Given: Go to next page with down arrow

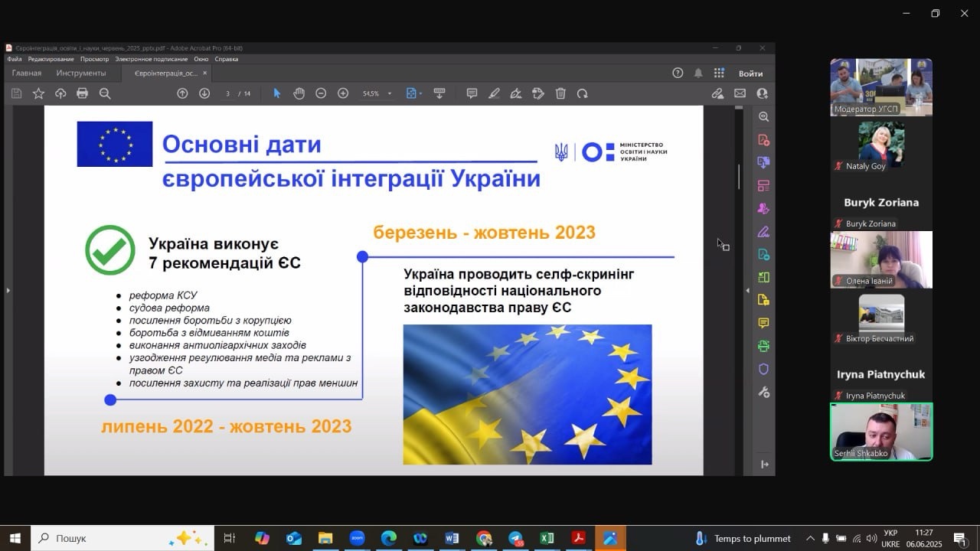Looking at the screenshot, I should pos(204,93).
